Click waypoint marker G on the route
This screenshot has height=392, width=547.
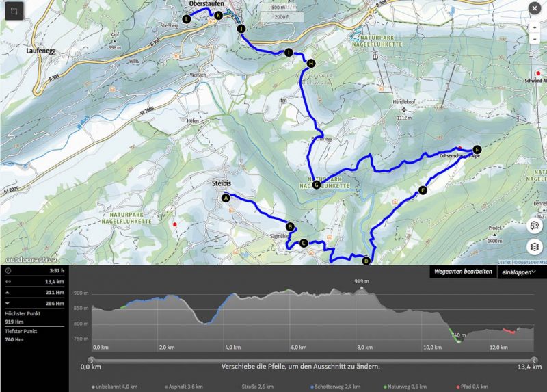pos(316,185)
